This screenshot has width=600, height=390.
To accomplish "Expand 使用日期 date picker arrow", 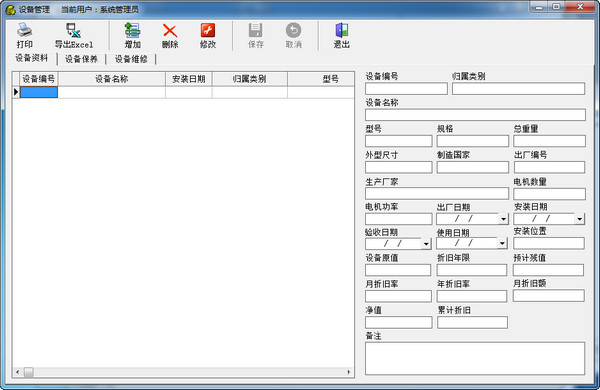I will 502,243.
